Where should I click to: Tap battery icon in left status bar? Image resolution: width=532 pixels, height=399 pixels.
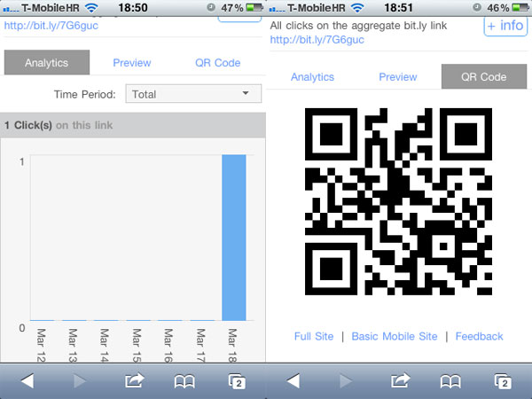(x=254, y=7)
